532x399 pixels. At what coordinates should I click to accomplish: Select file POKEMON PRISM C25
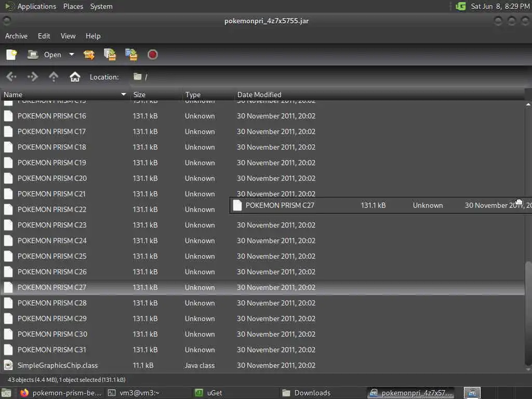pyautogui.click(x=262, y=257)
